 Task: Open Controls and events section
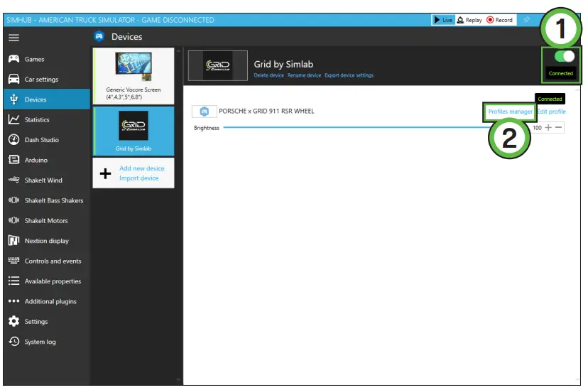46,261
